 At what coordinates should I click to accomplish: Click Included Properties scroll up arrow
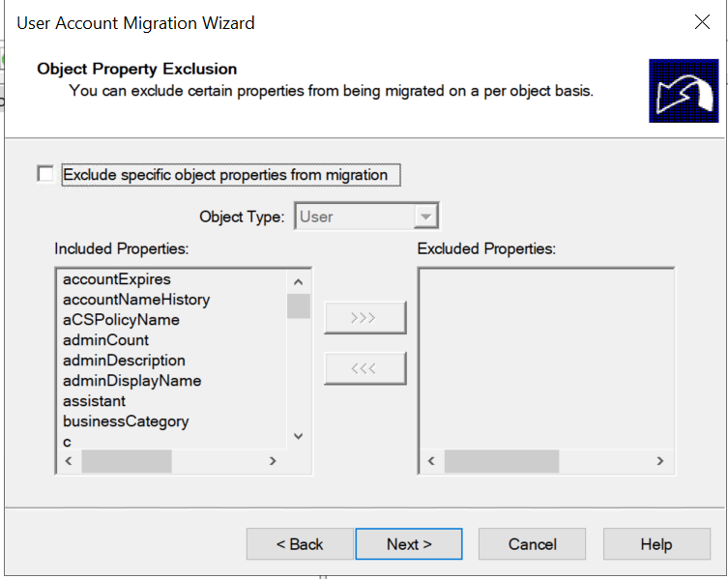tap(299, 282)
